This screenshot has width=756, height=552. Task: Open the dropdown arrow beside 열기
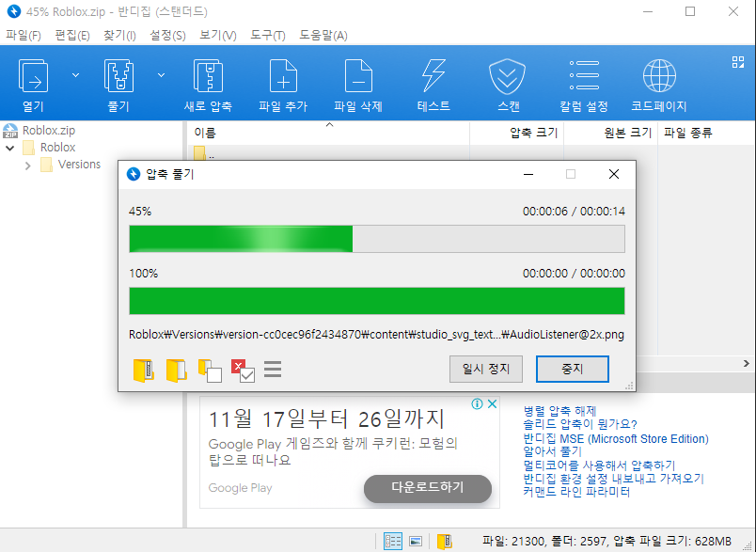click(76, 75)
